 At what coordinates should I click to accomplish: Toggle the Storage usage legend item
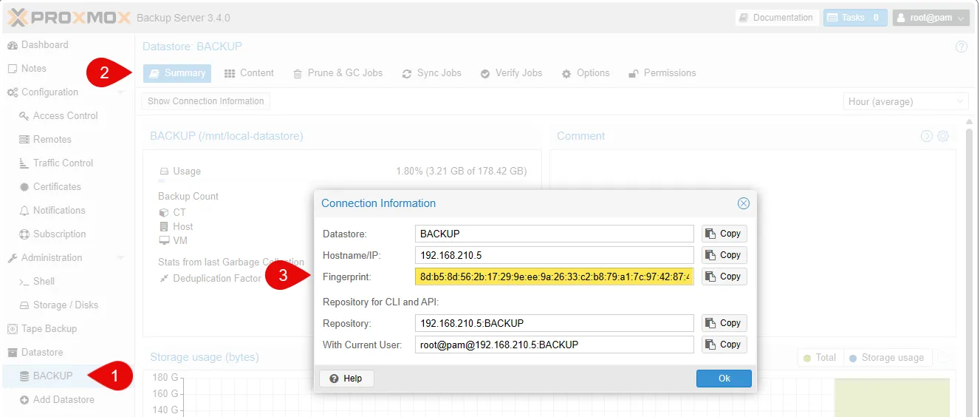[x=885, y=358]
